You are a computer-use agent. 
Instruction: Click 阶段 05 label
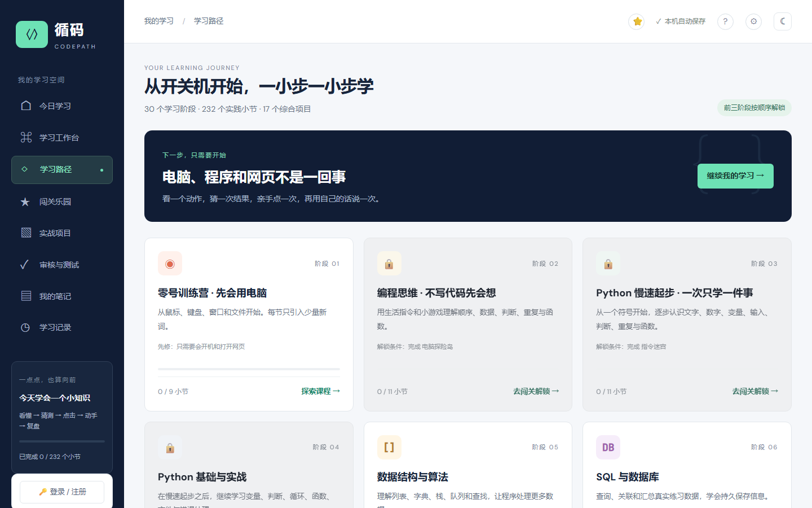[545, 447]
